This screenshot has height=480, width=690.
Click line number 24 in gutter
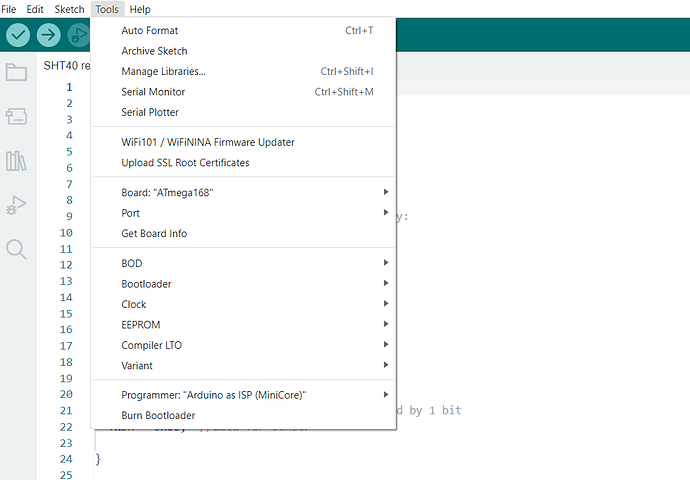(66, 459)
